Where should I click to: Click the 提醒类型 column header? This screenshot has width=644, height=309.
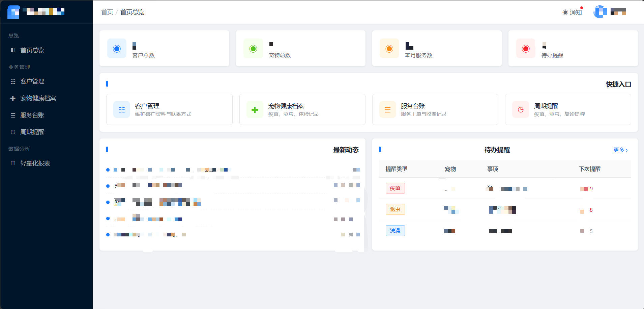click(397, 169)
